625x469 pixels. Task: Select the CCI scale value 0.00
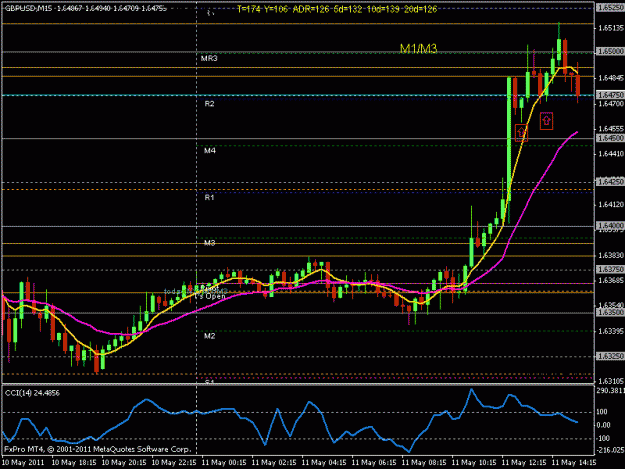[x=603, y=425]
